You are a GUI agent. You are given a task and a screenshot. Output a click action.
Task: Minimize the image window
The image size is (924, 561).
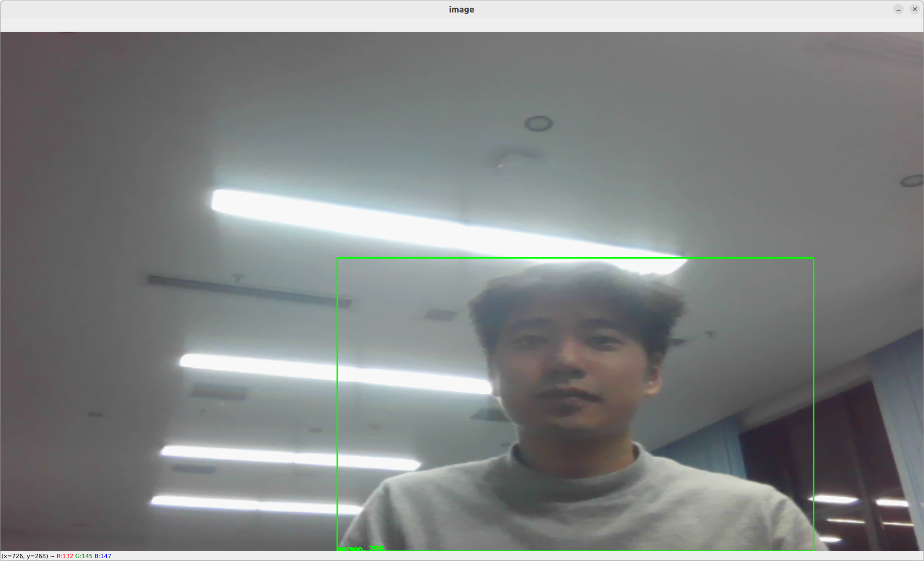coord(898,9)
